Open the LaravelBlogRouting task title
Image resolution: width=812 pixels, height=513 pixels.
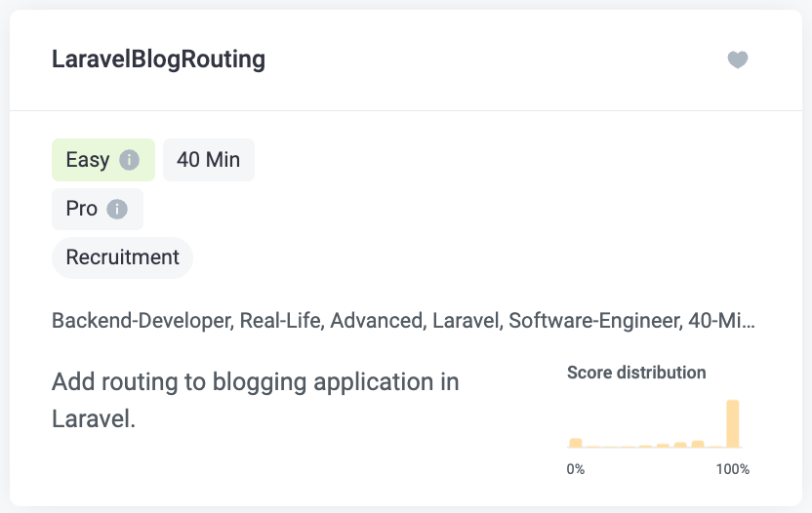click(158, 59)
